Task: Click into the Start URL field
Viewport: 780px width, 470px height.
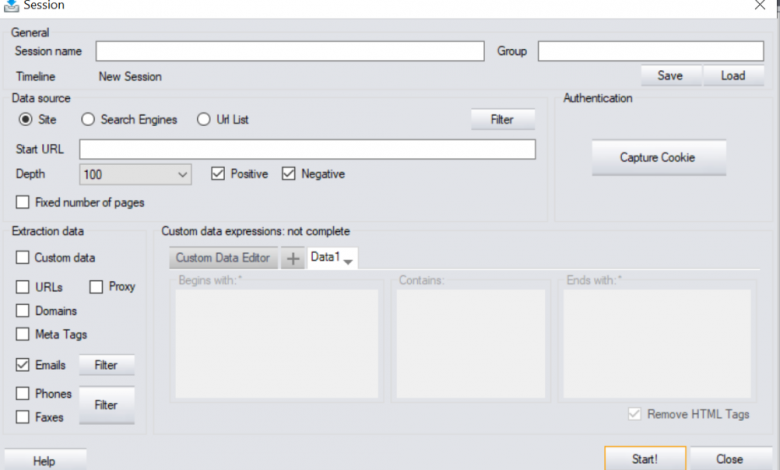Action: pos(307,149)
